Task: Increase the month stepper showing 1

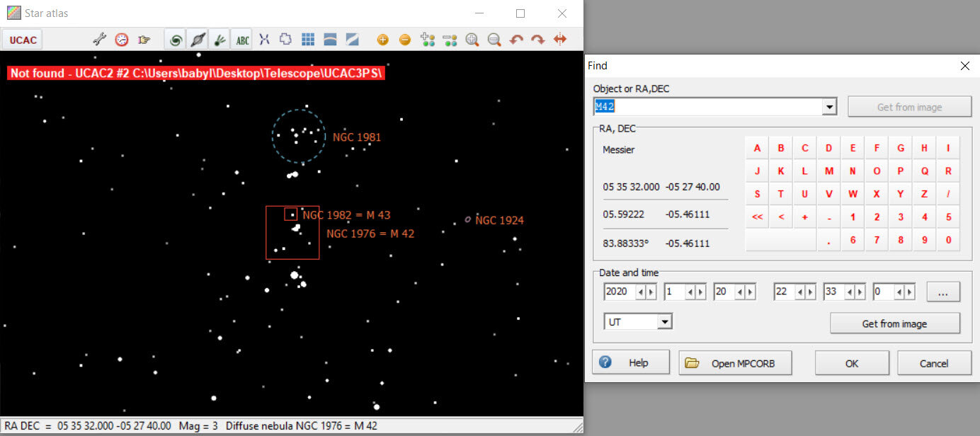Action: pyautogui.click(x=701, y=292)
